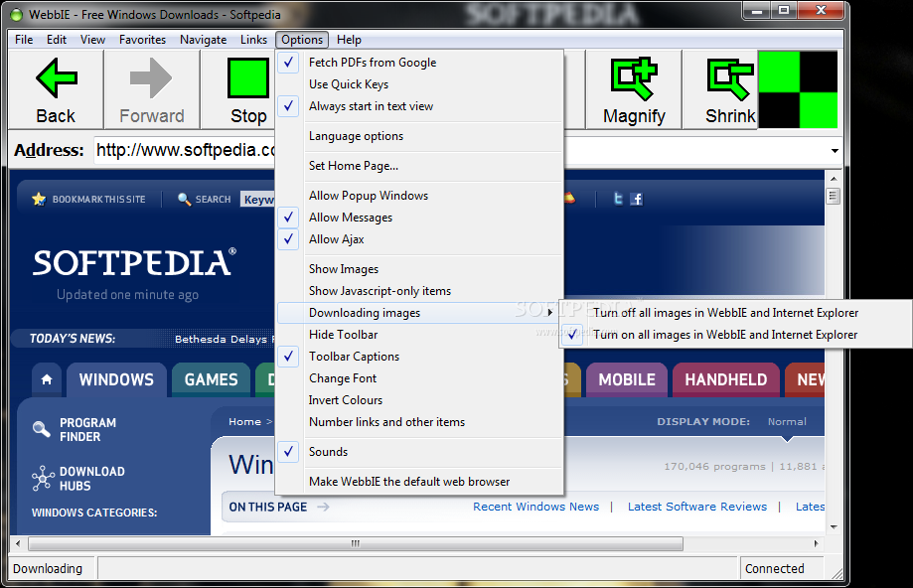The image size is (913, 588).
Task: Open the HANDHELD tab on Softpedia
Action: [x=725, y=379]
